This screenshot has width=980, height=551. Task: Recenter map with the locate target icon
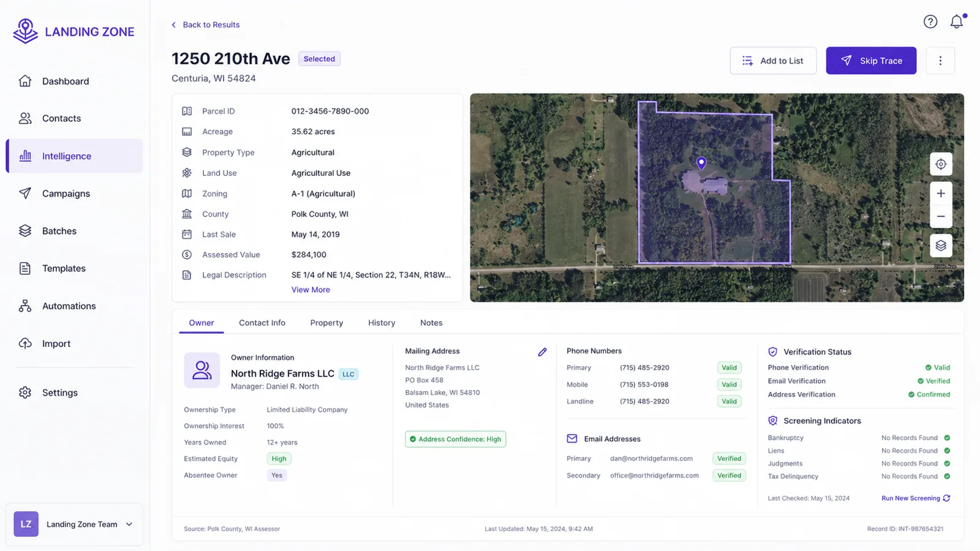(x=941, y=164)
